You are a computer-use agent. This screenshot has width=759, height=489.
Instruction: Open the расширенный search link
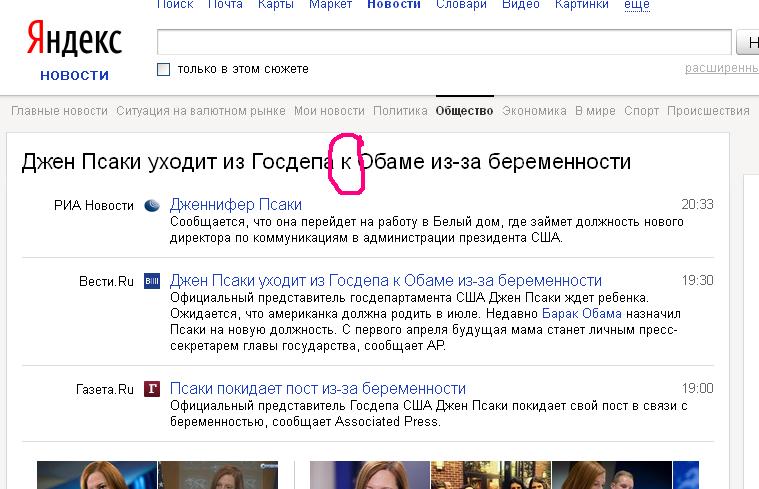(x=722, y=68)
